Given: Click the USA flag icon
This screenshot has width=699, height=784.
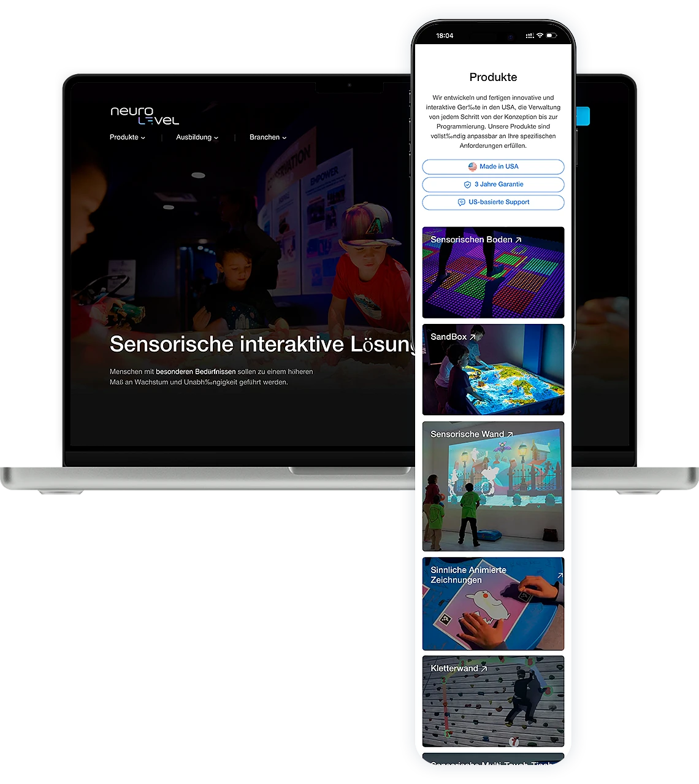Looking at the screenshot, I should (x=473, y=167).
